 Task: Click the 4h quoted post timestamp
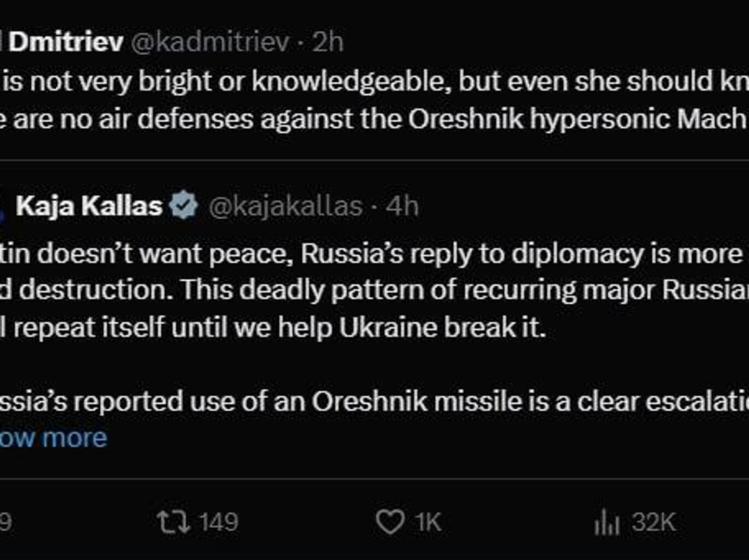pos(402,206)
